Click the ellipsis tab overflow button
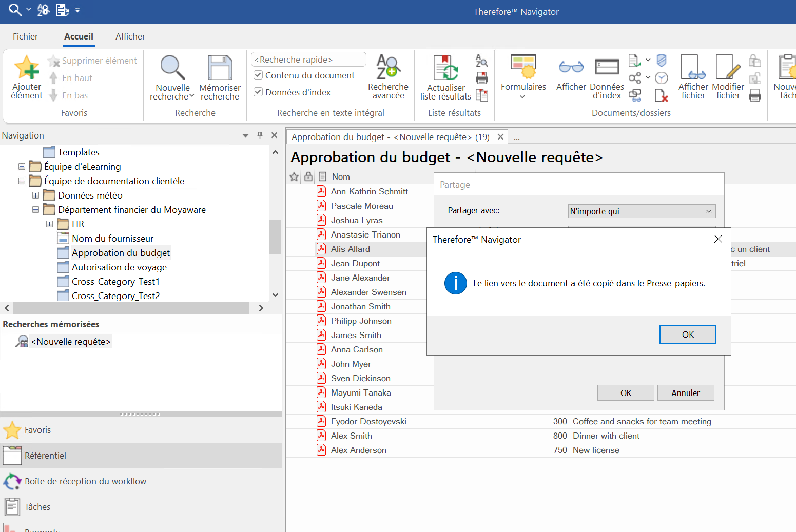This screenshot has width=796, height=532. pos(517,137)
